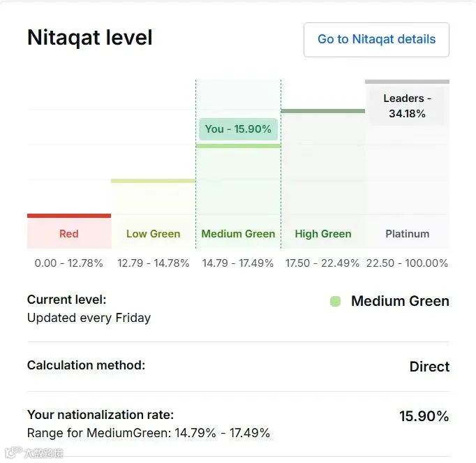Click the You - 15.90% marker tag
Screen dimensions: 476x463
pyautogui.click(x=238, y=129)
